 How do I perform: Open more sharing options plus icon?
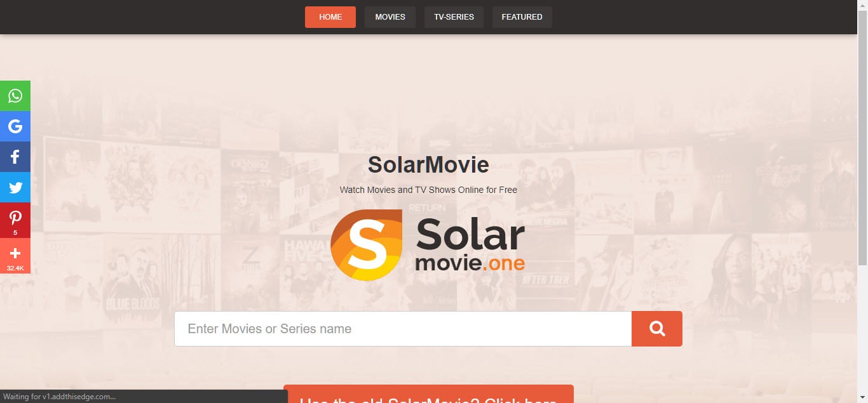(15, 256)
